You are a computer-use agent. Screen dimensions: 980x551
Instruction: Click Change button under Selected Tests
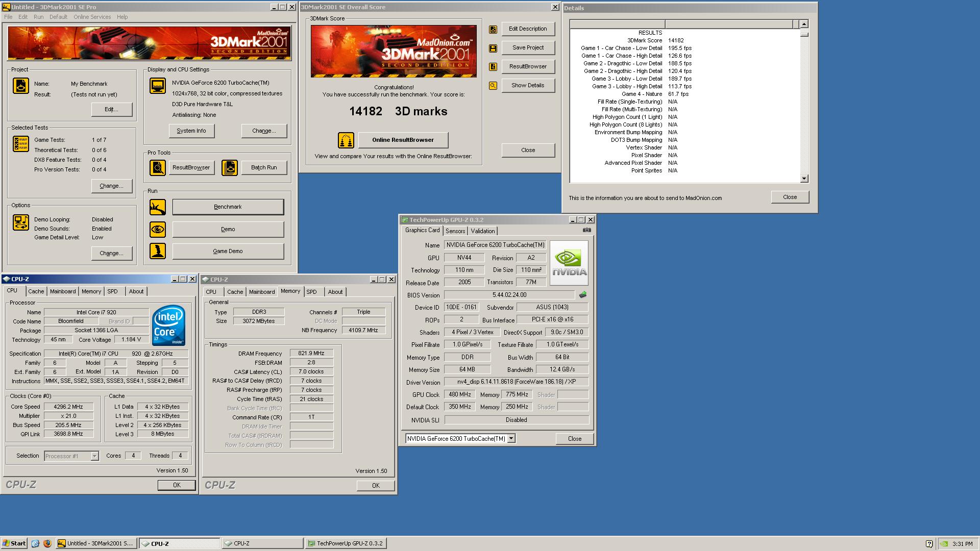tap(112, 186)
